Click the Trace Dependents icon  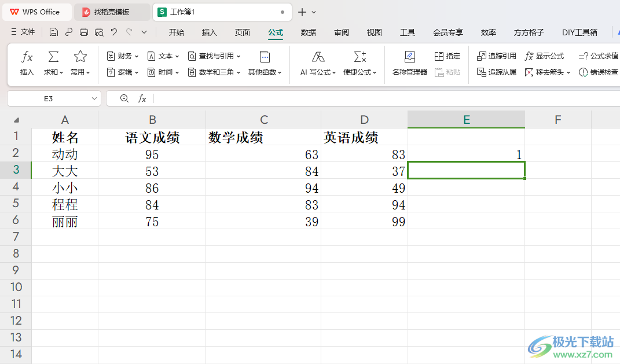[481, 72]
